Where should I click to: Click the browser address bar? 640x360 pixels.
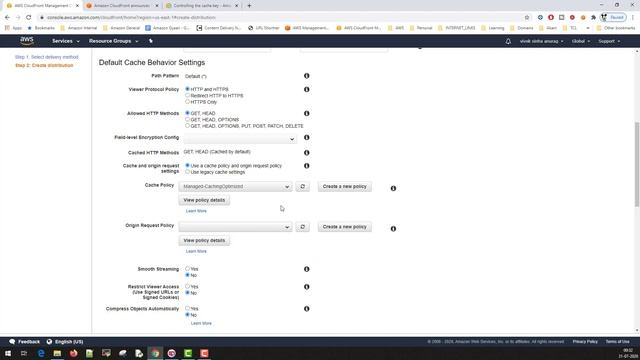(x=282, y=18)
